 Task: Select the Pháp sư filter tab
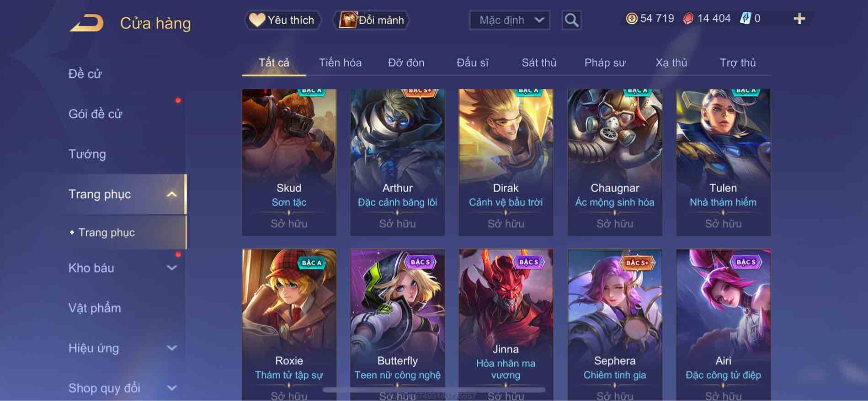pyautogui.click(x=605, y=63)
